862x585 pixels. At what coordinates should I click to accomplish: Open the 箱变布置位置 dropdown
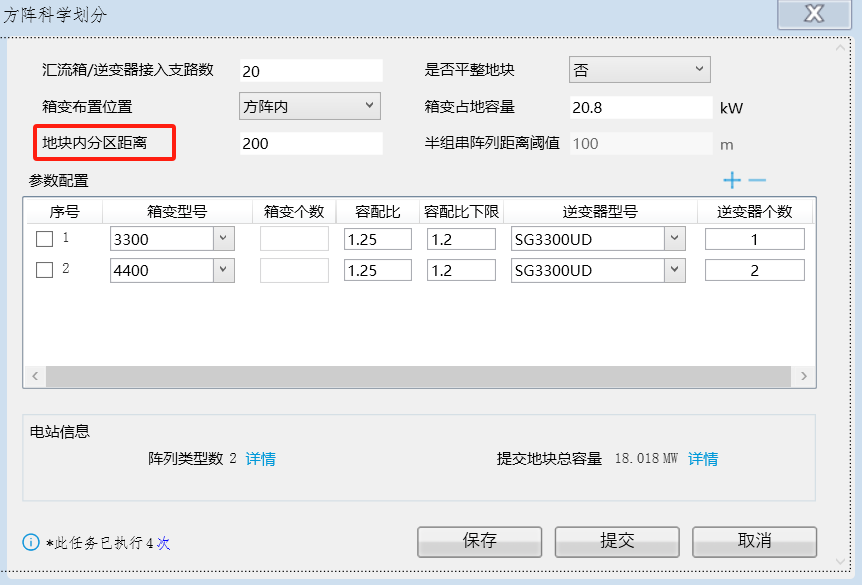(x=310, y=105)
